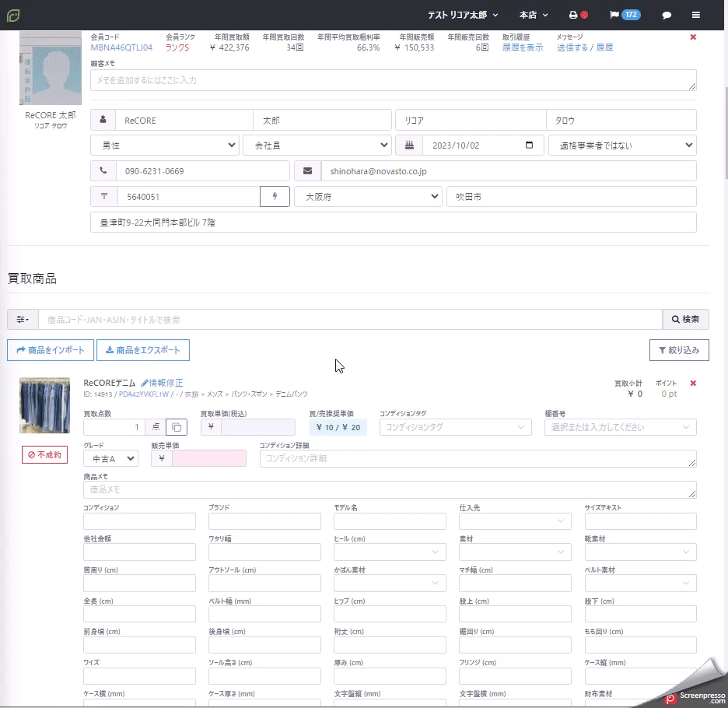
Task: Click 商品をエクスポート button
Action: (143, 350)
